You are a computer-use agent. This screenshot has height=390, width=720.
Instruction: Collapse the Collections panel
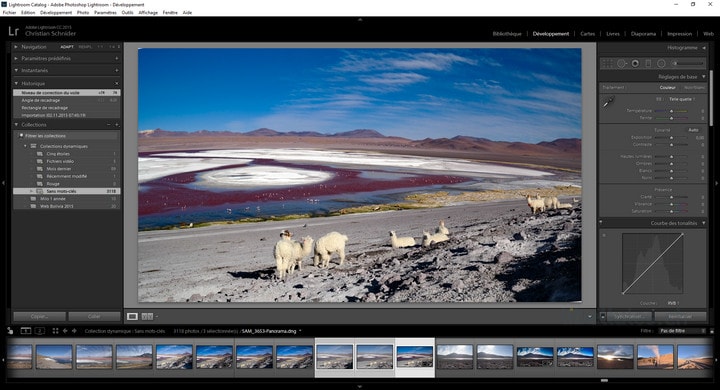point(16,124)
